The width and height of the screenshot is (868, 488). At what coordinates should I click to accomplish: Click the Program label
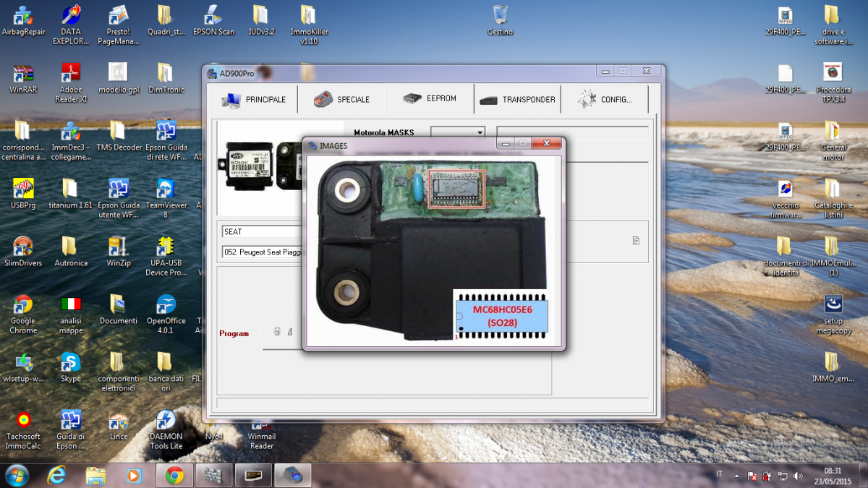click(x=234, y=333)
